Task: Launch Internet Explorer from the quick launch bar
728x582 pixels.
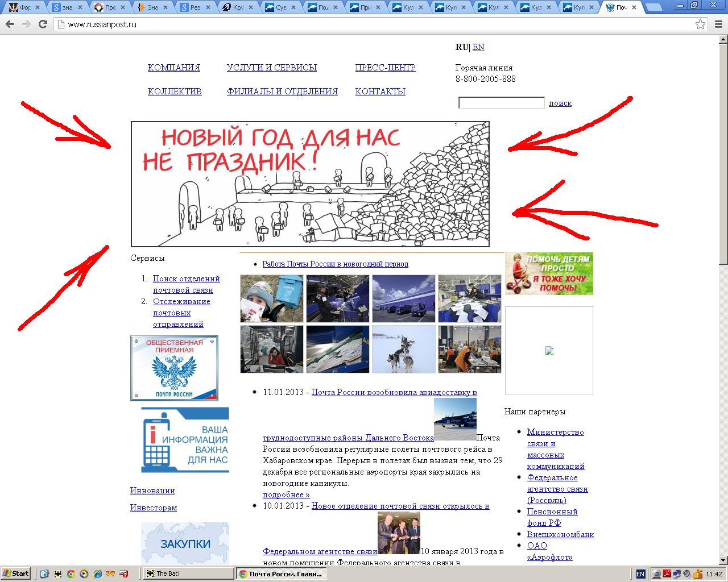Action: click(97, 573)
